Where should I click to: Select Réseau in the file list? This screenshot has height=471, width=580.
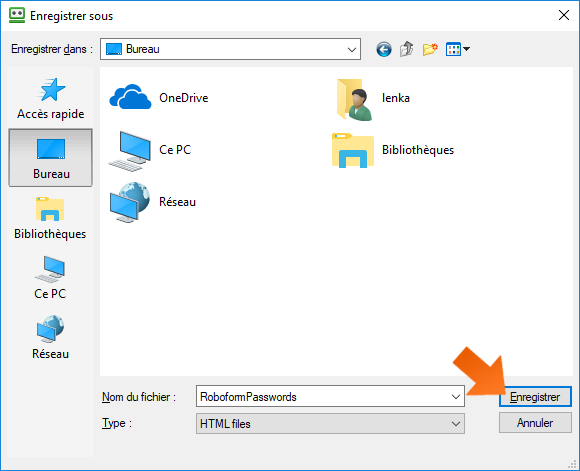tap(152, 202)
